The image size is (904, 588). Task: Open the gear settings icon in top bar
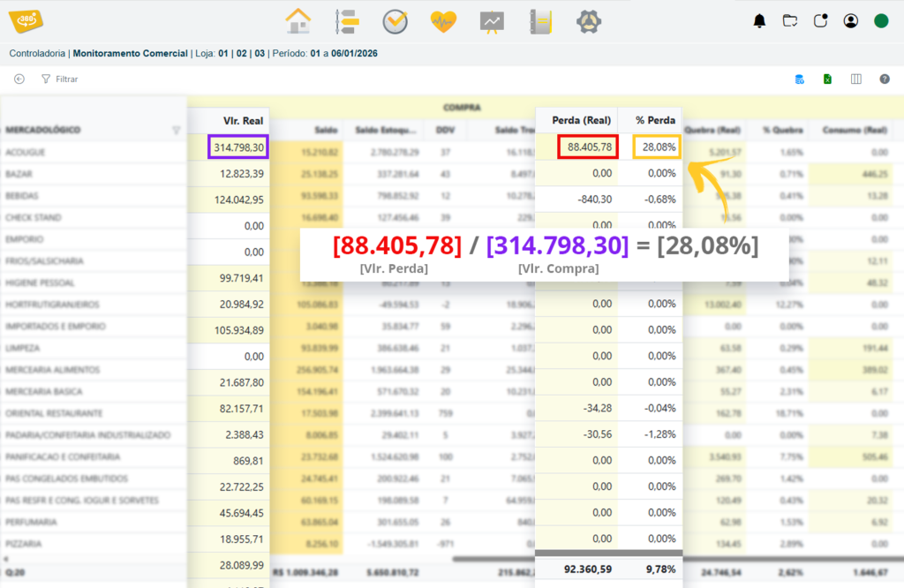(x=589, y=21)
